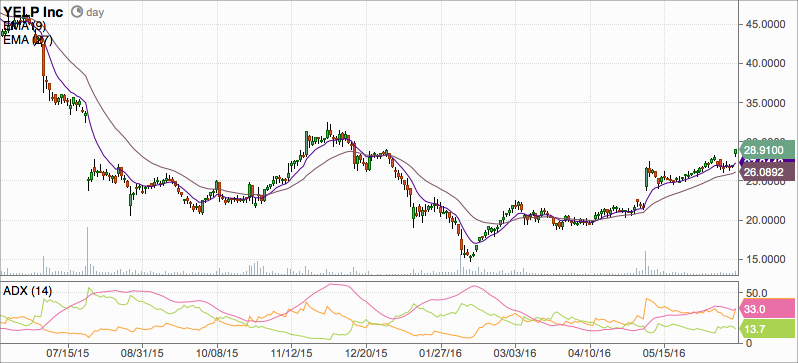Click the 08/31/15 date label
Screen dimensions: 798x363
tap(142, 353)
